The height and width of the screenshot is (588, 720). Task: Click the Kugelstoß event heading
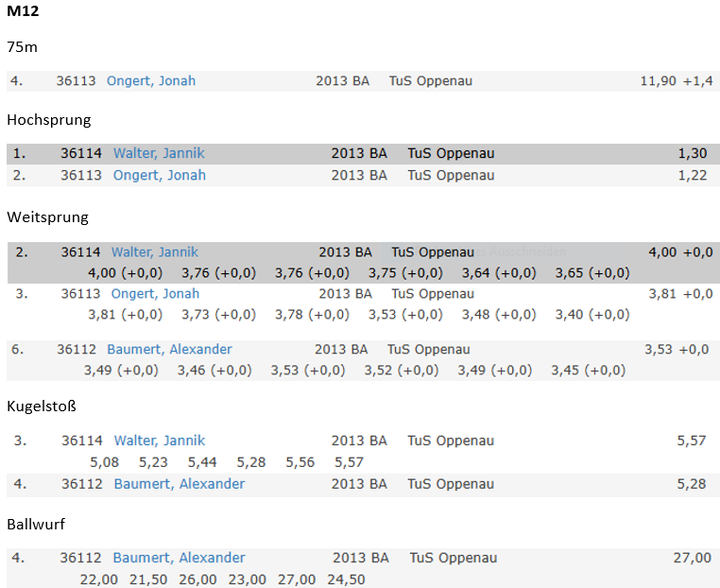[42, 406]
